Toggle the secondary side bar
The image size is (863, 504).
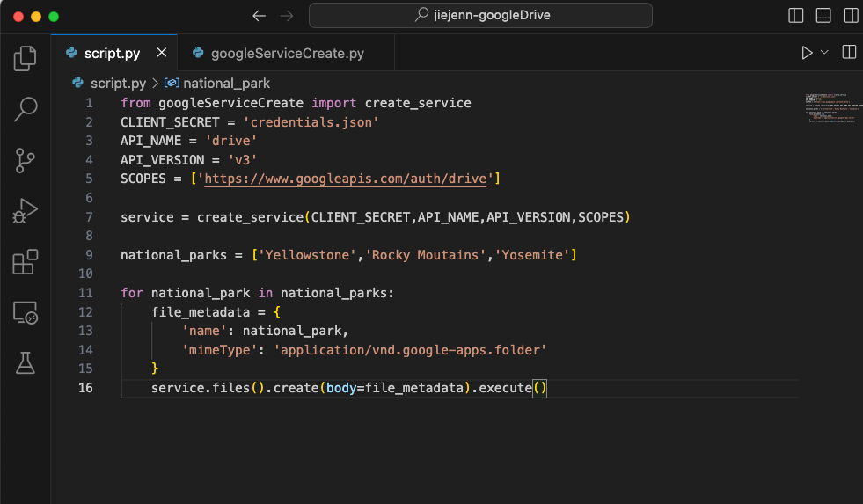[x=851, y=16]
